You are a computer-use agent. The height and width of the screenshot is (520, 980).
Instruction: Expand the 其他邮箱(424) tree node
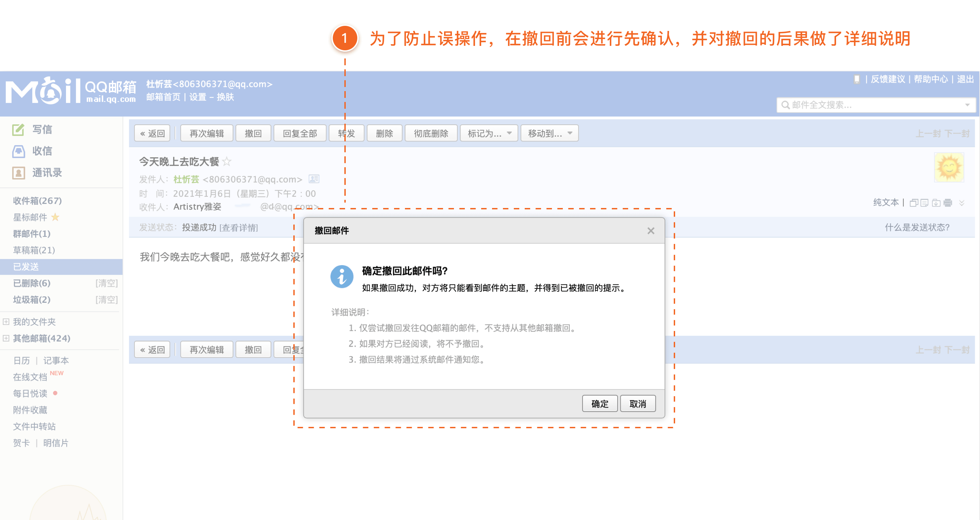point(6,338)
